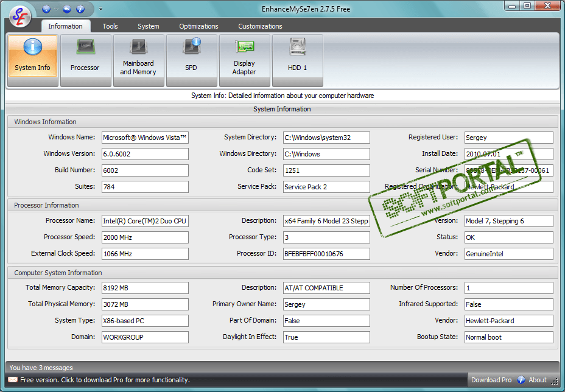Open the Customize Quick Access Toolbar arrow

coord(100,9)
